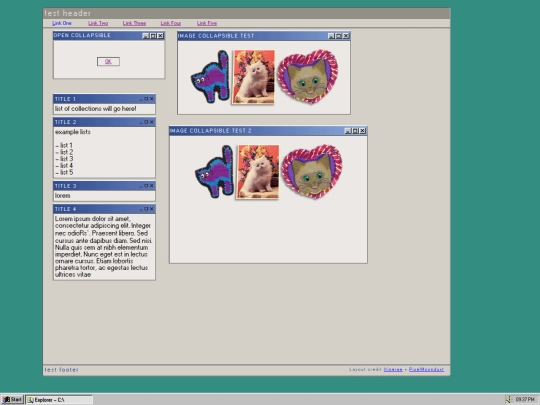Click the Lorem ipsum paragraph in Title 4
Screen dimensions: 540x405
click(x=103, y=247)
